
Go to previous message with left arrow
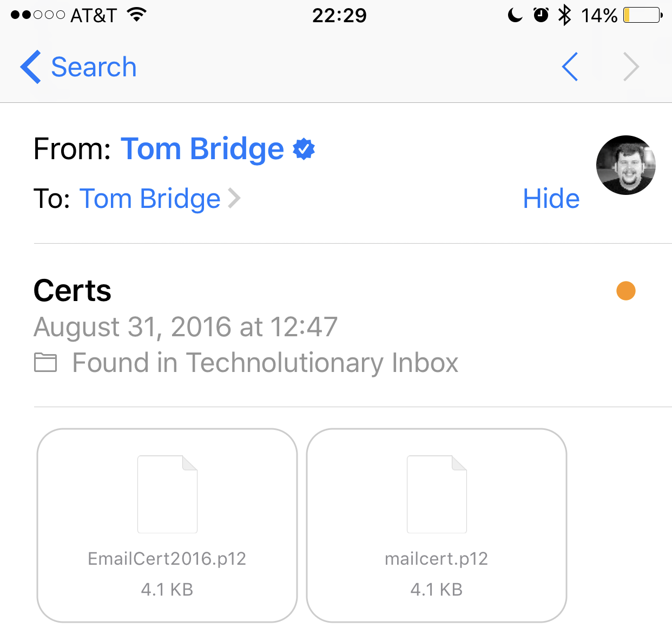(x=570, y=67)
